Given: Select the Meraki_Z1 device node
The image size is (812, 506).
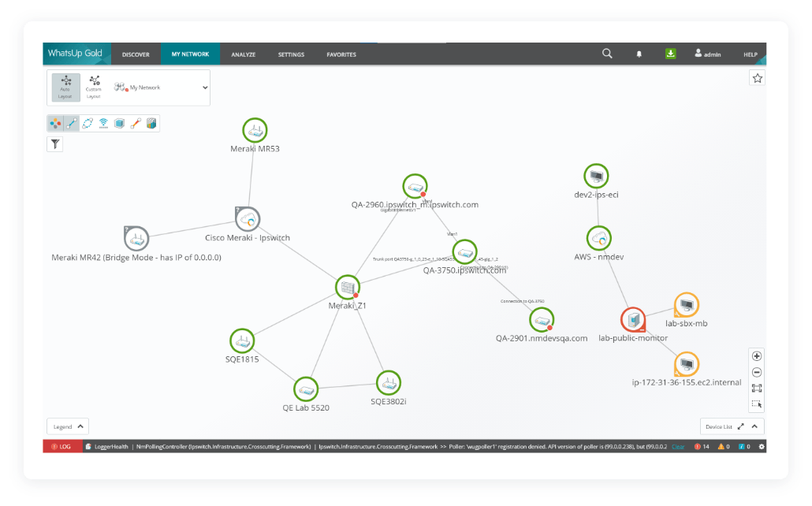Looking at the screenshot, I should 346,288.
